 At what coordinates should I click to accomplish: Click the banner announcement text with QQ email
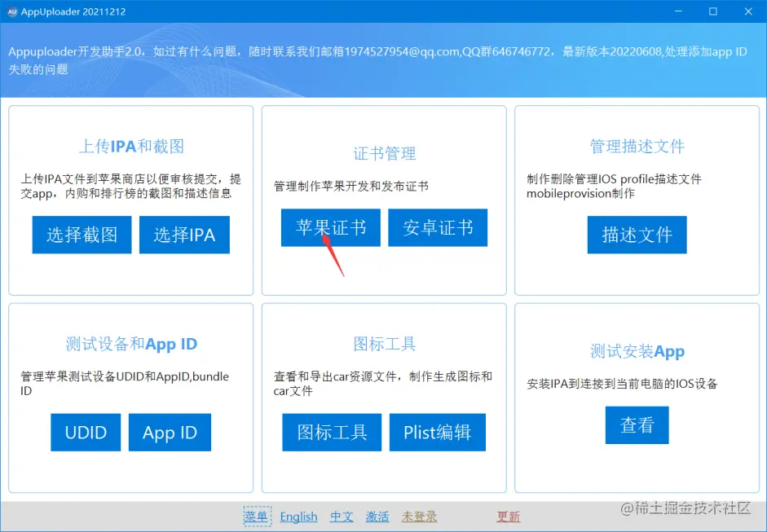[x=377, y=60]
